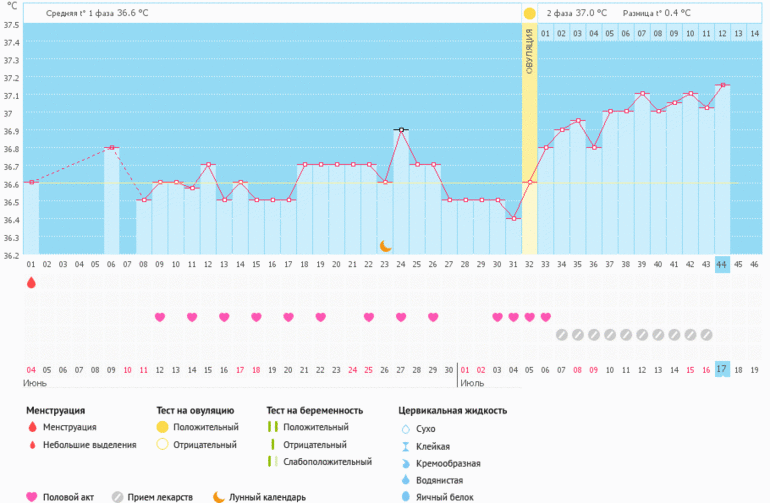Select the heart icon on cycle day 26
The width and height of the screenshot is (770, 503).
433,317
